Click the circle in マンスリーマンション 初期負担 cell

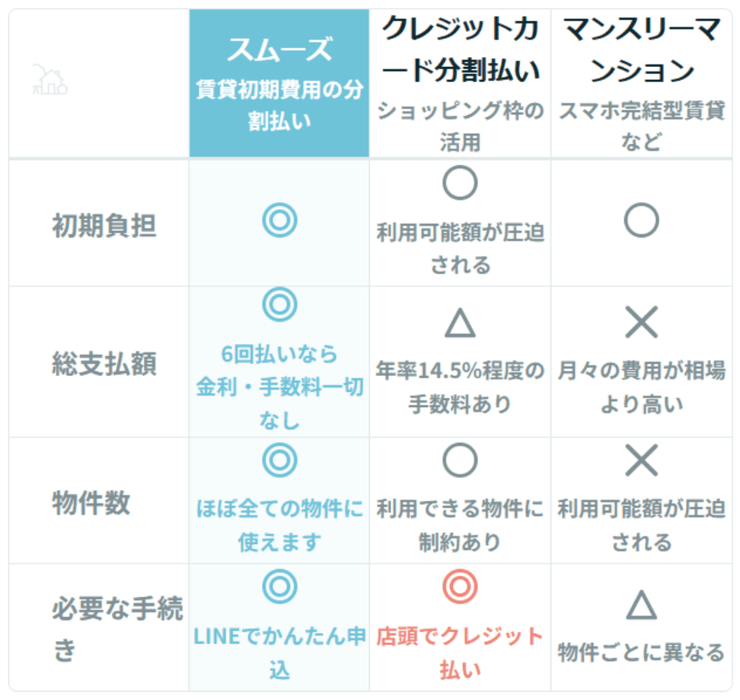click(641, 221)
